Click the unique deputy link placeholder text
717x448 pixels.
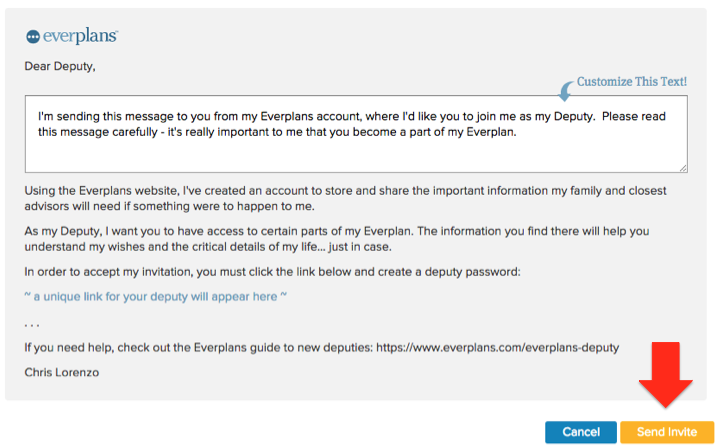[x=155, y=298]
